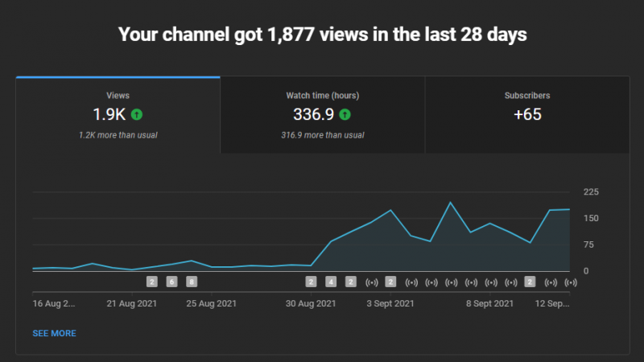
Task: Click the '1.2K more than usual' text
Action: pyautogui.click(x=118, y=134)
